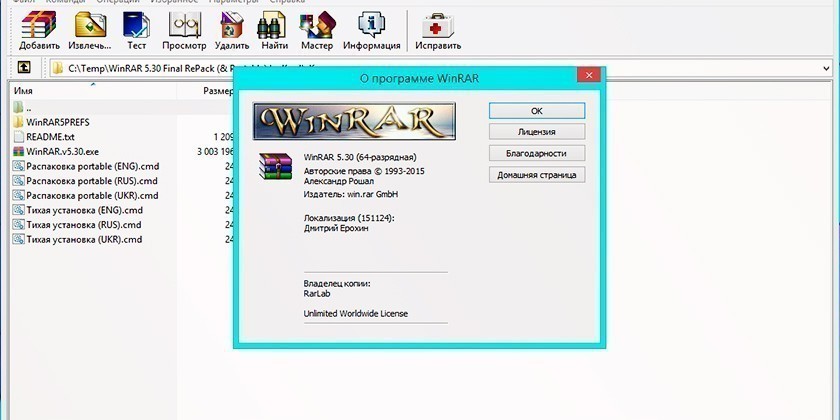Click the Добавить toolbar icon
Image resolution: width=840 pixels, height=420 pixels.
[39, 31]
